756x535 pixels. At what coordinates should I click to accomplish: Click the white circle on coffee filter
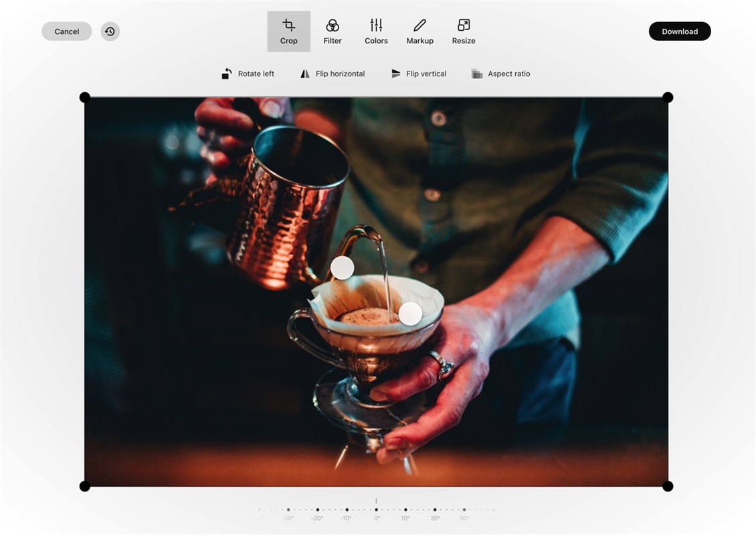410,313
